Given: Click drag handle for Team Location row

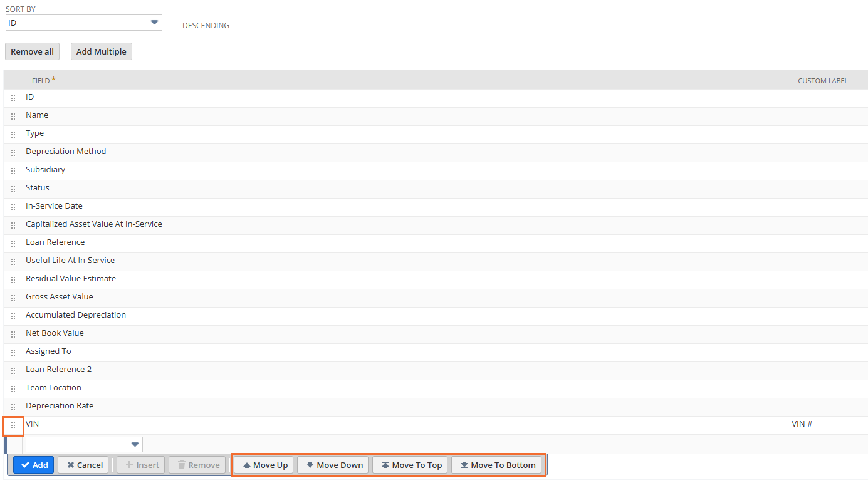Looking at the screenshot, I should 13,389.
